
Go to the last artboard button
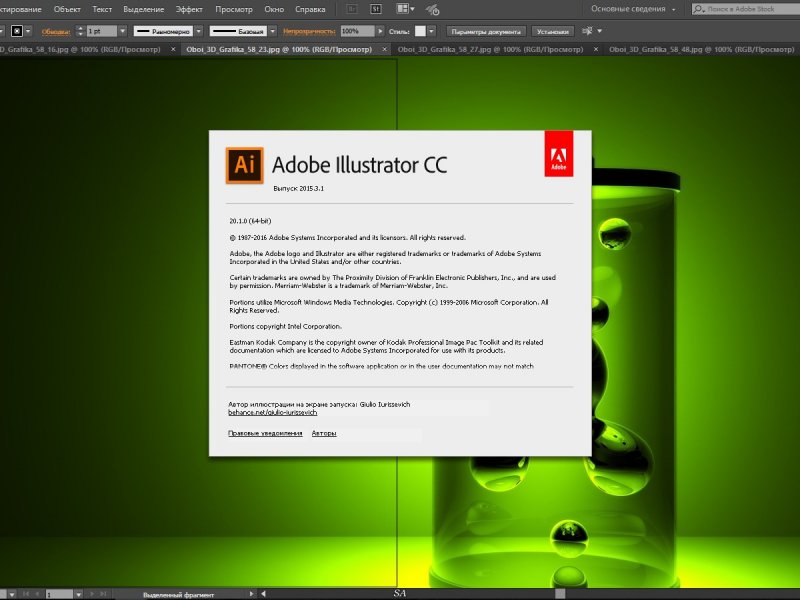[x=103, y=594]
